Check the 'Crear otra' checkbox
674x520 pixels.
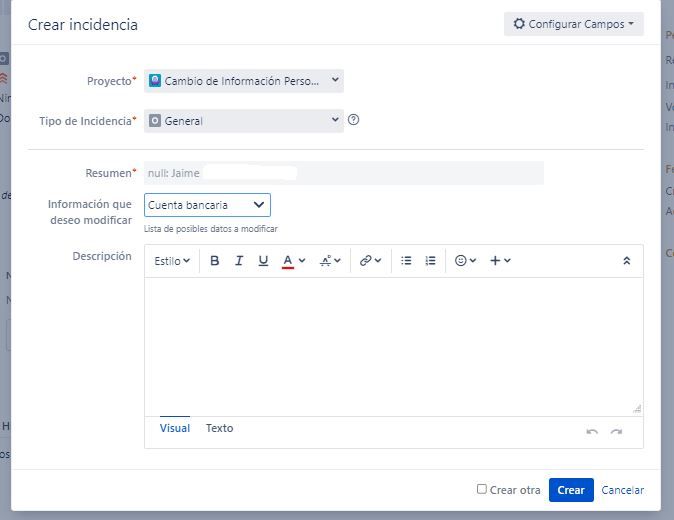point(482,489)
